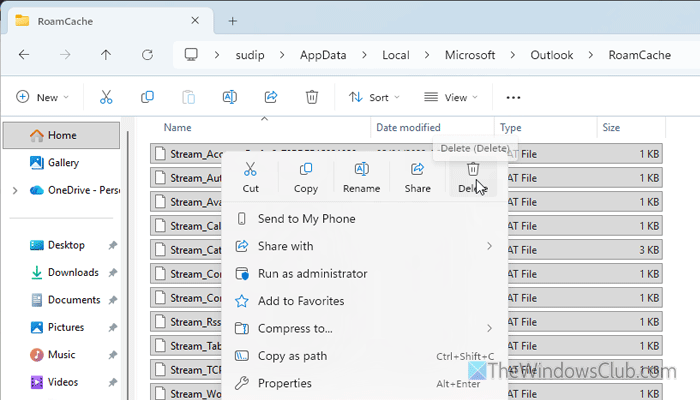Select Add to Favorites

(x=364, y=301)
